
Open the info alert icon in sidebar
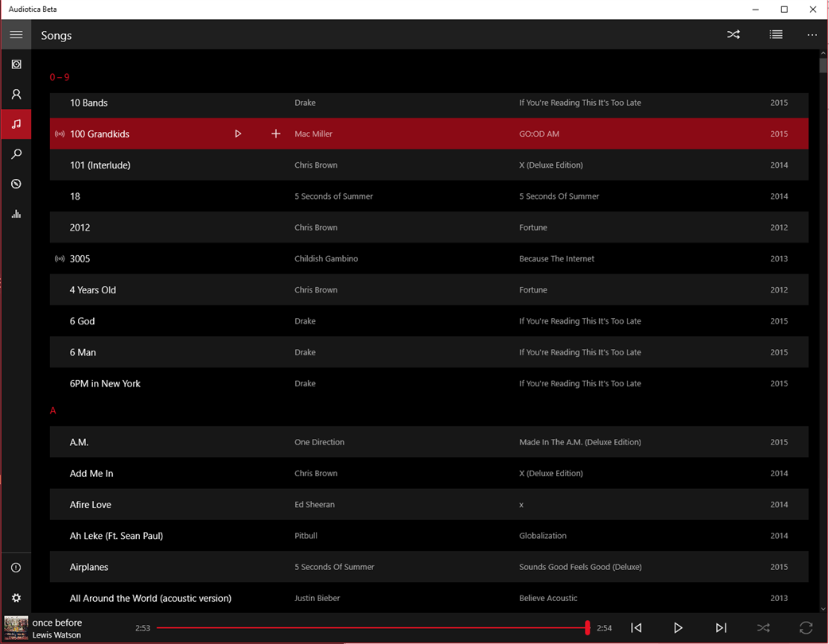17,568
